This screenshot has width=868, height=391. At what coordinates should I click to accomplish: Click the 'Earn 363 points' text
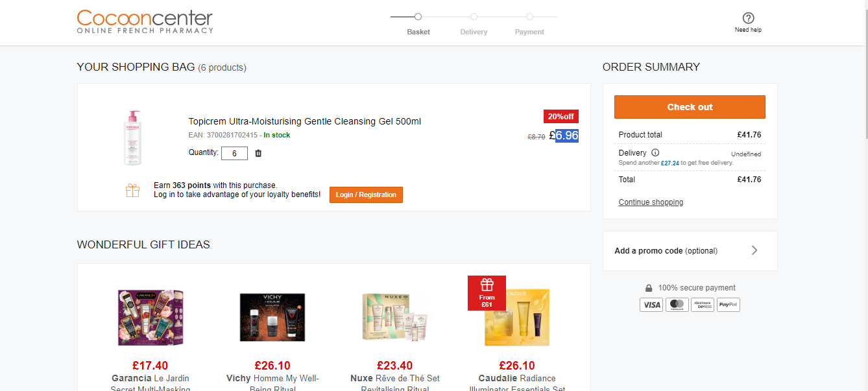[x=182, y=185]
